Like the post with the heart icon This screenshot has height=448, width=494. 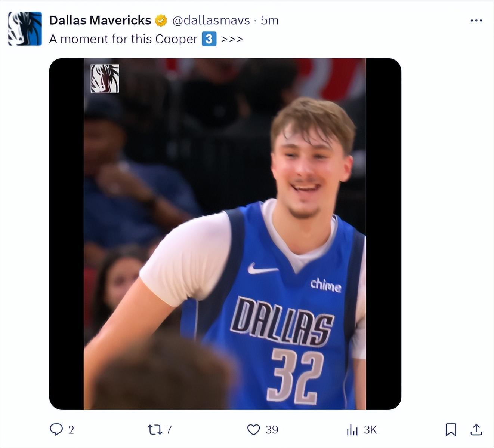(254, 429)
